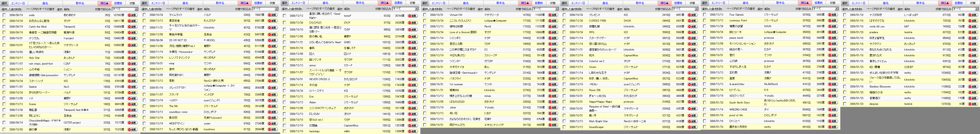This screenshot has height=134, width=980.
Task: Open the すべて filter above the CURSED PAIN list
Action: click(x=685, y=9)
